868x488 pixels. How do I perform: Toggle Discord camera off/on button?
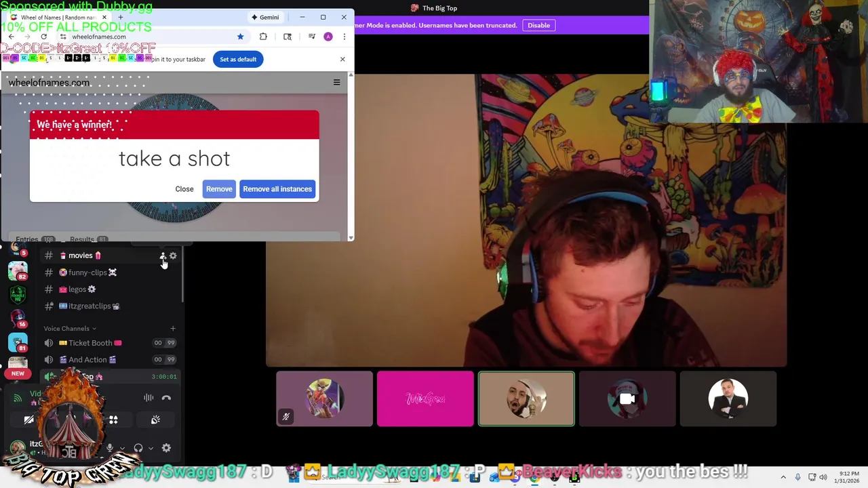(x=28, y=420)
